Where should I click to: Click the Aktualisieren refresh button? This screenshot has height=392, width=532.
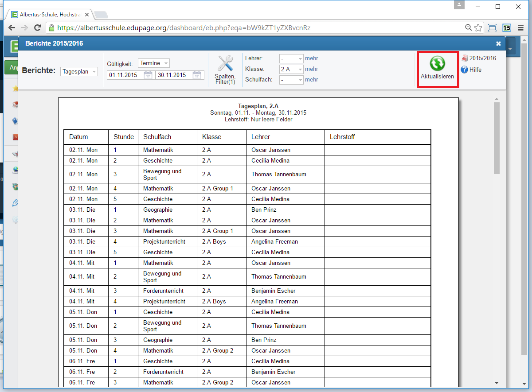(x=437, y=69)
